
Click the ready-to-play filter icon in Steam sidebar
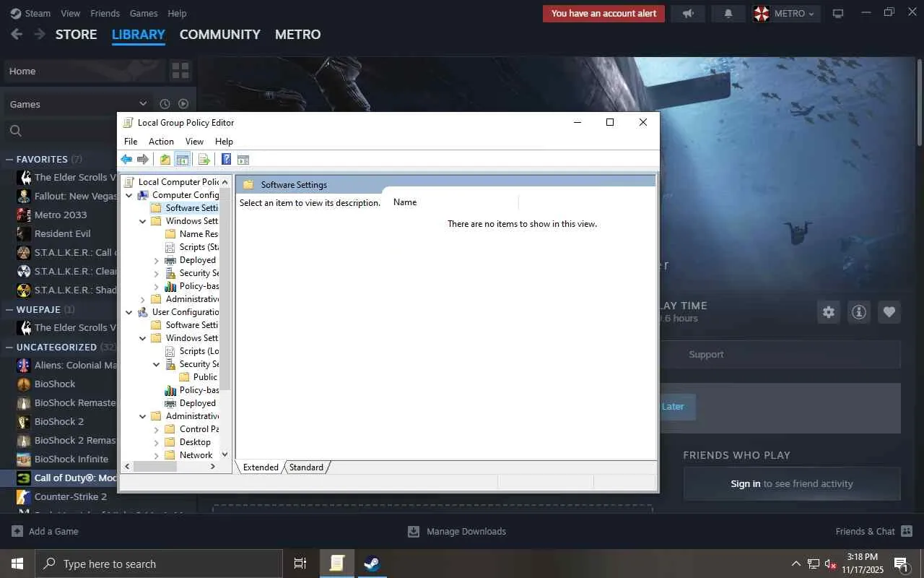coord(183,104)
